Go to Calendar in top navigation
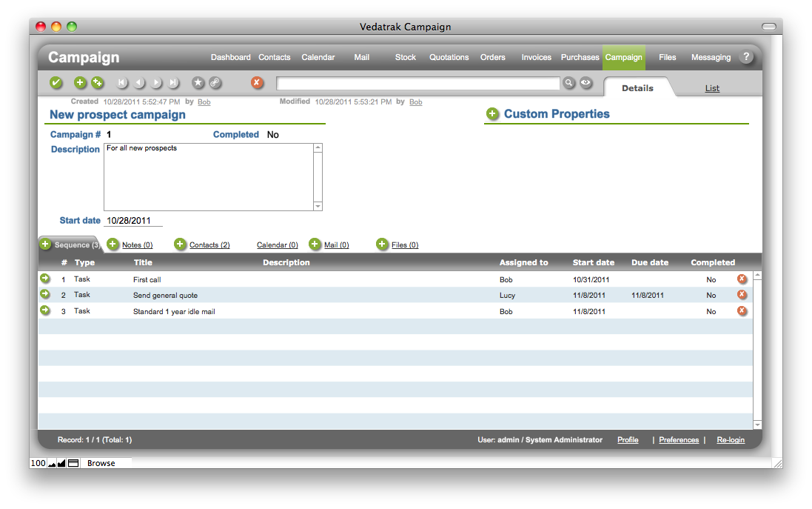Screen dimensions: 812x509 pyautogui.click(x=318, y=57)
